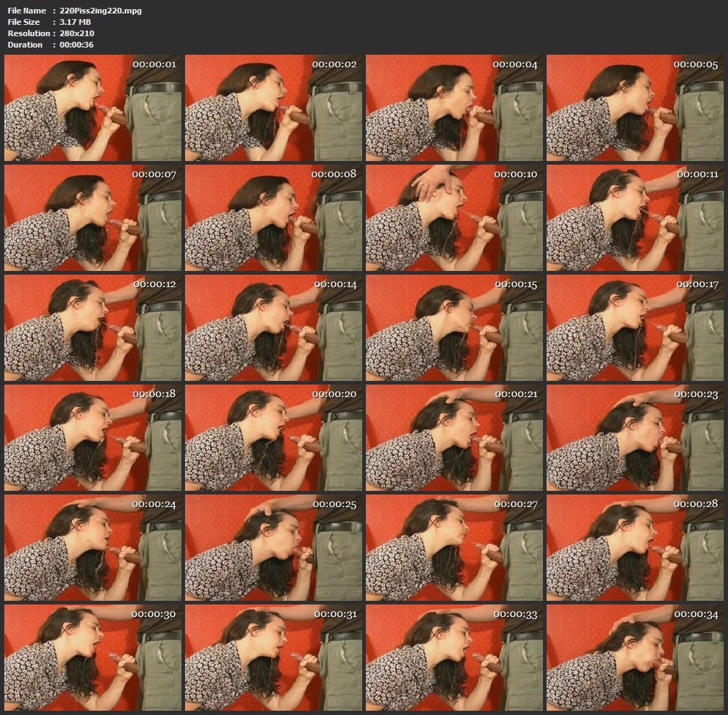Choose the thumbnail stamped 00:00:31
The image size is (728, 715).
coord(274,658)
